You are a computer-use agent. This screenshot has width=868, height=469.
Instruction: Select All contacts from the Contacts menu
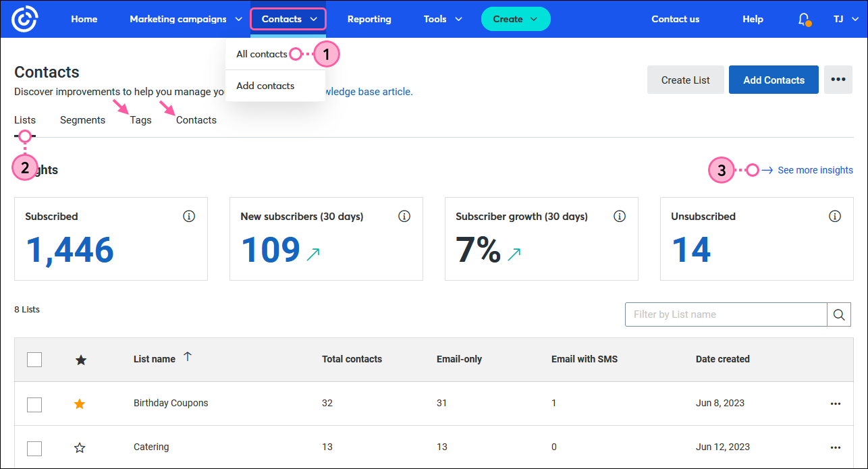coord(263,53)
